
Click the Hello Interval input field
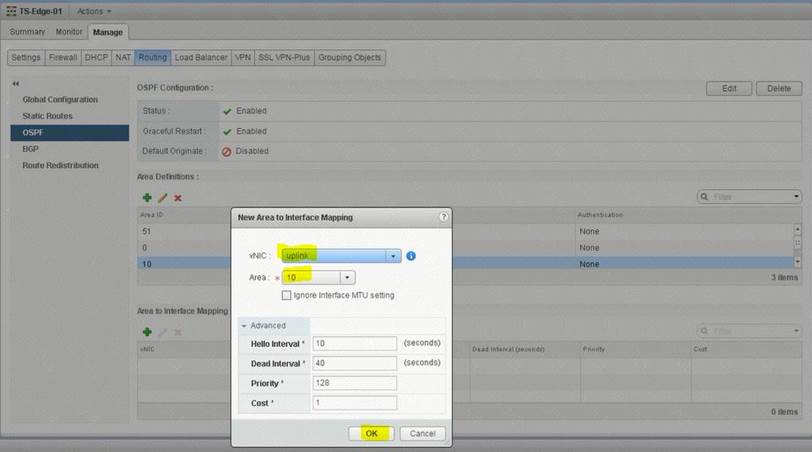[x=354, y=343]
